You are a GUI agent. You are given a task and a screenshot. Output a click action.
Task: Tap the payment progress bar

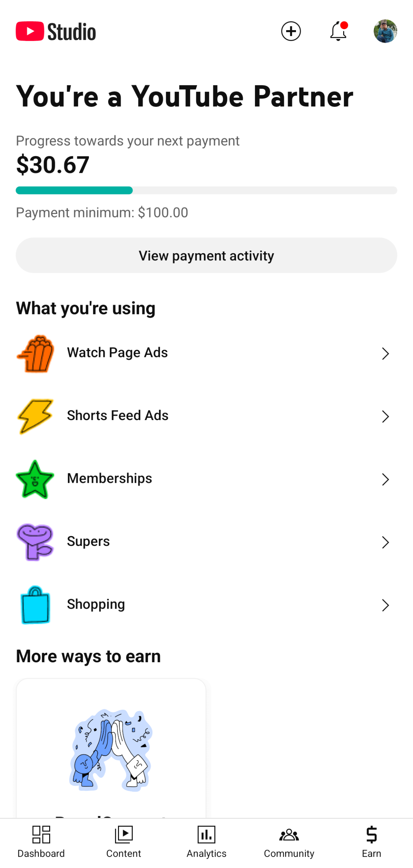pyautogui.click(x=206, y=190)
